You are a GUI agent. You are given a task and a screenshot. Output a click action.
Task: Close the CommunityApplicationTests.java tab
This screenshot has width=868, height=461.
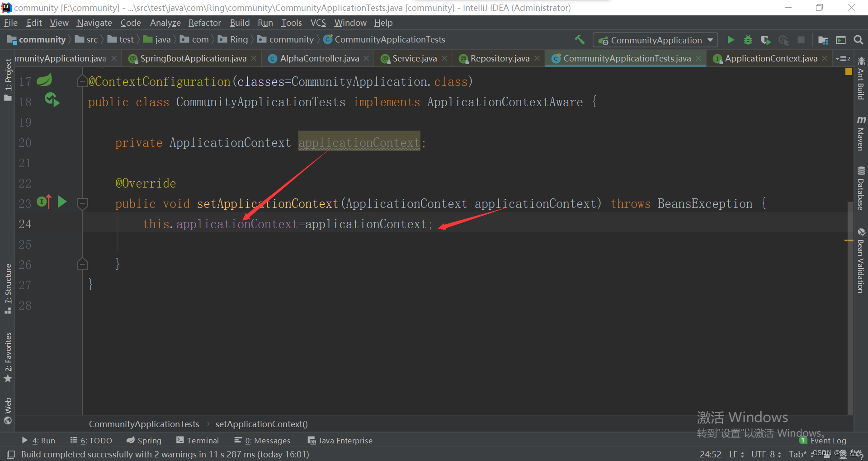pyautogui.click(x=698, y=58)
